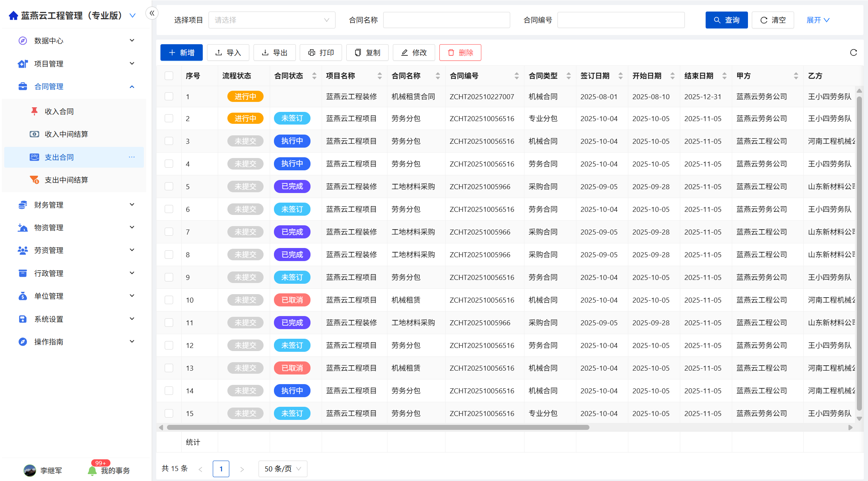Open the 选择项目 dropdown
The width and height of the screenshot is (868, 481).
click(272, 20)
